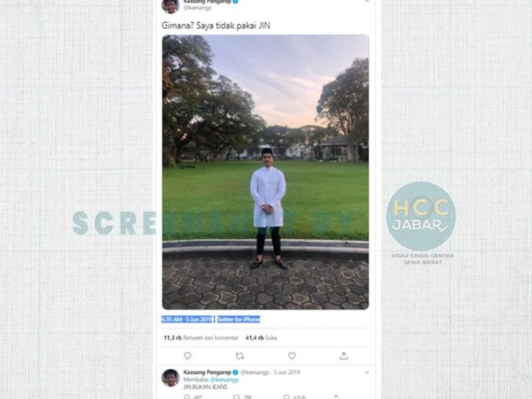532x399 pixels.
Task: Open the 11,3 rb Retweet dan komentar list
Action: click(x=201, y=338)
